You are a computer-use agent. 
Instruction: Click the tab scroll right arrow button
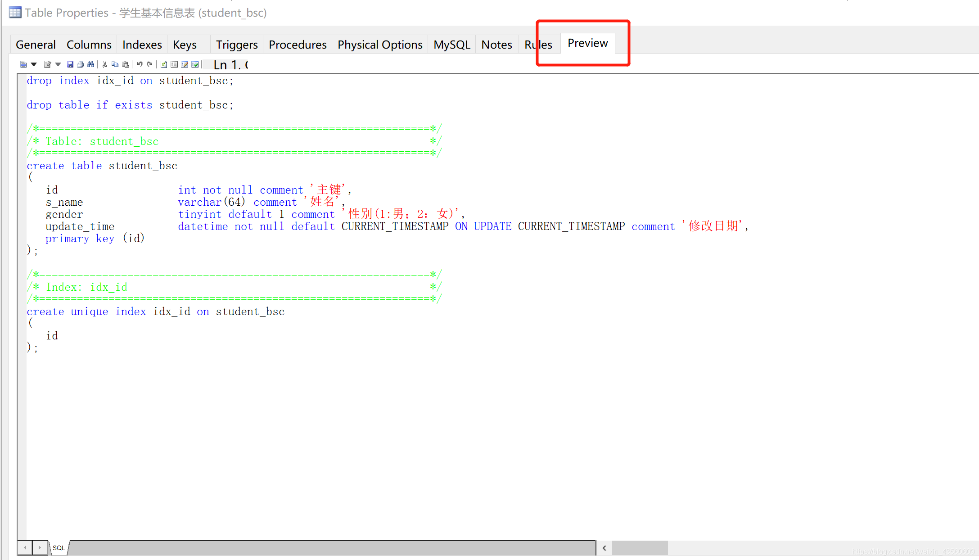pyautogui.click(x=40, y=548)
